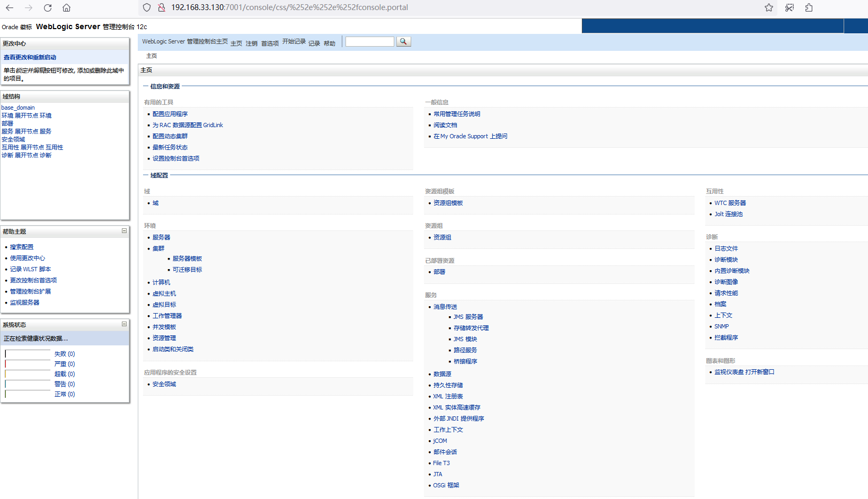Open 工作管理器 link
The width and height of the screenshot is (868, 499).
[x=167, y=316]
